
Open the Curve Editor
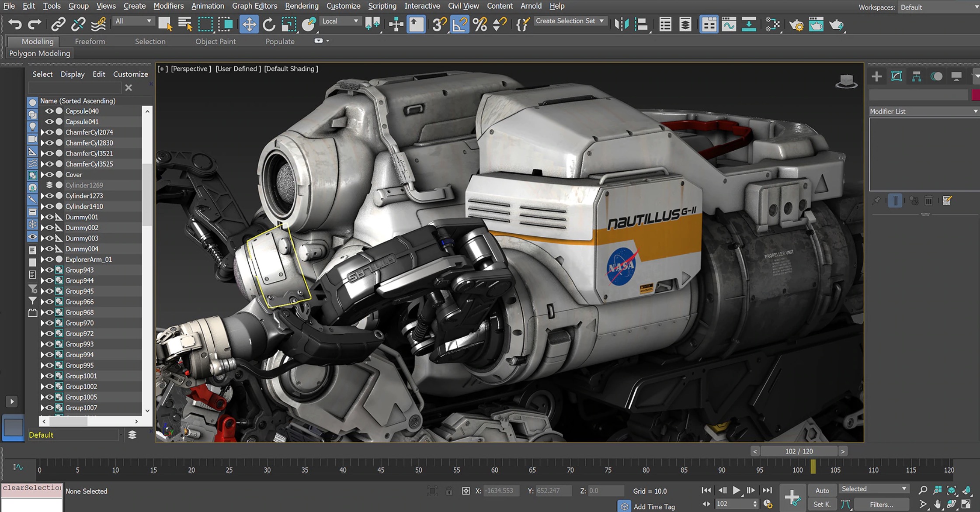[729, 24]
